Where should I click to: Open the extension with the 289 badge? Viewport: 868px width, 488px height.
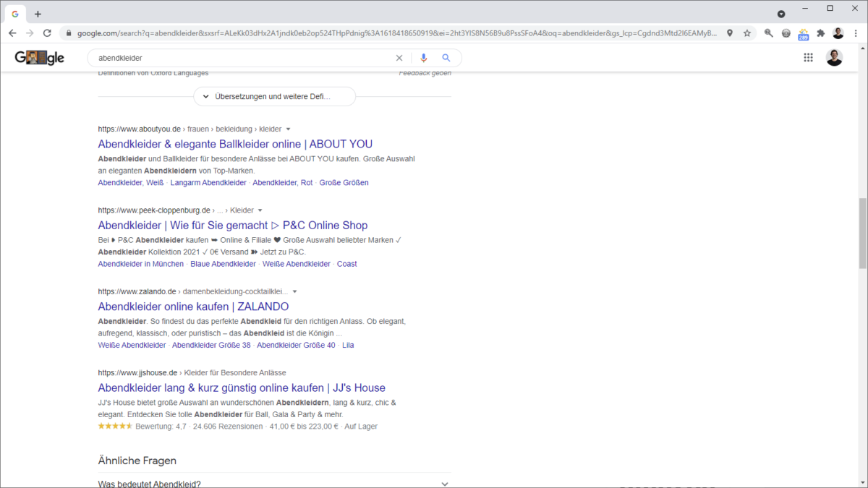804,34
